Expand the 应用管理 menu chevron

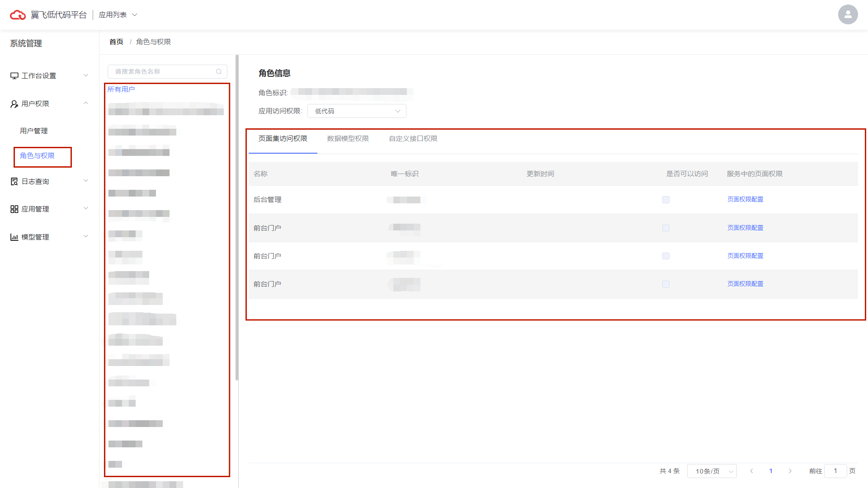pyautogui.click(x=86, y=208)
